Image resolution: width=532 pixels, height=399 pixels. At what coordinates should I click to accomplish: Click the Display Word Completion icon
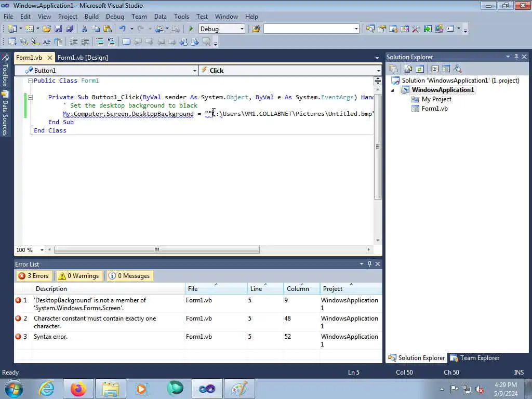click(x=47, y=42)
